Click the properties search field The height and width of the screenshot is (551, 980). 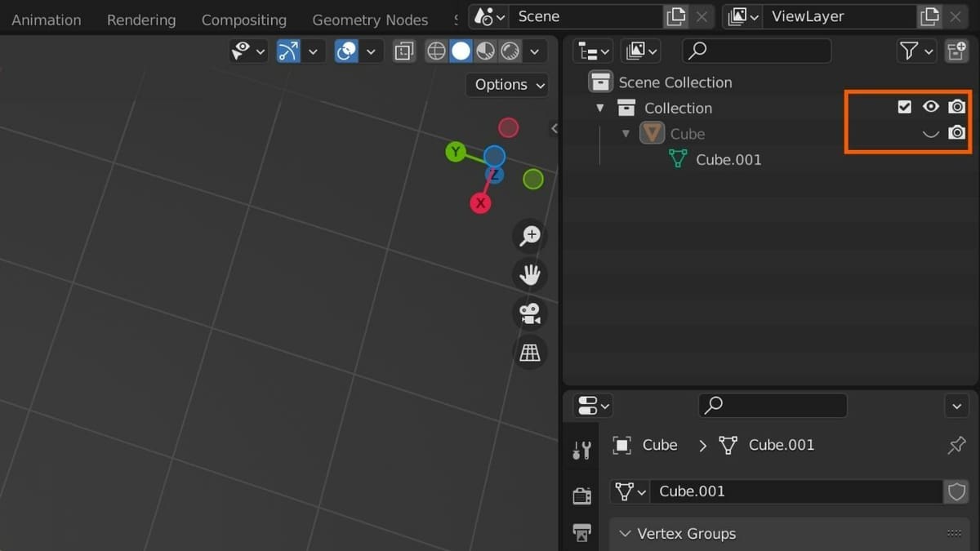click(773, 405)
